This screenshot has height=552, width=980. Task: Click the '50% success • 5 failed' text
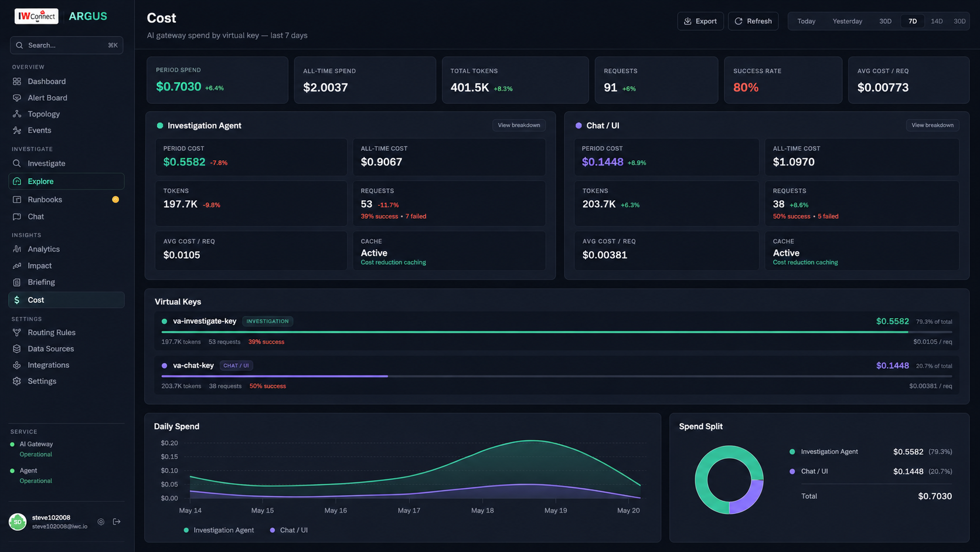805,216
